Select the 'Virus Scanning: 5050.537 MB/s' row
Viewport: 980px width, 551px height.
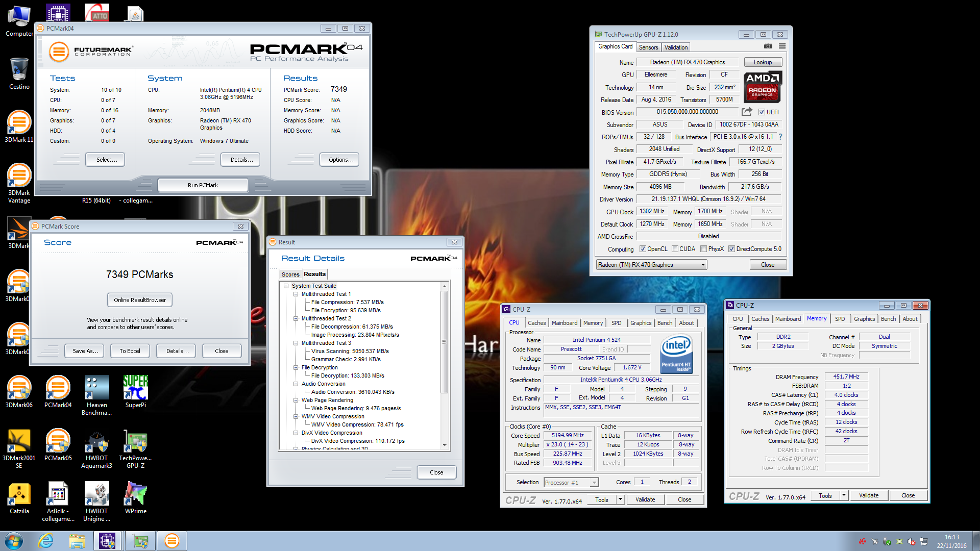click(x=350, y=352)
